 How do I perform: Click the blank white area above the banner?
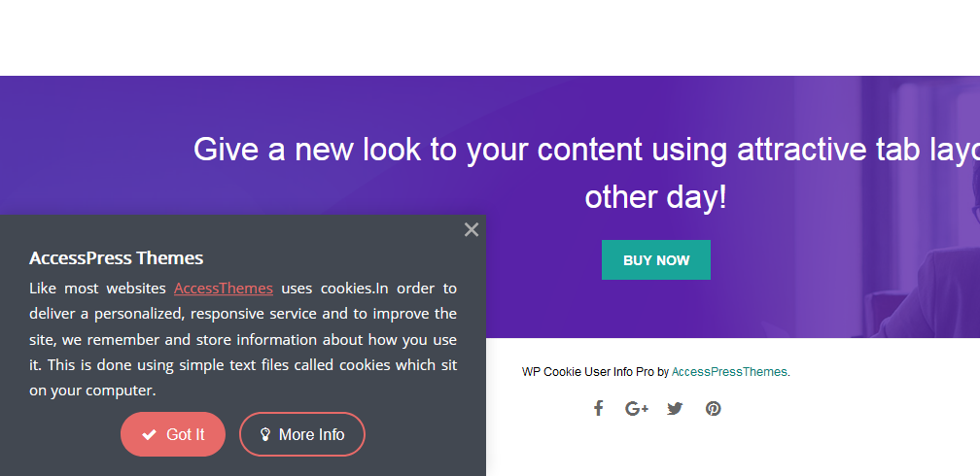(486, 37)
